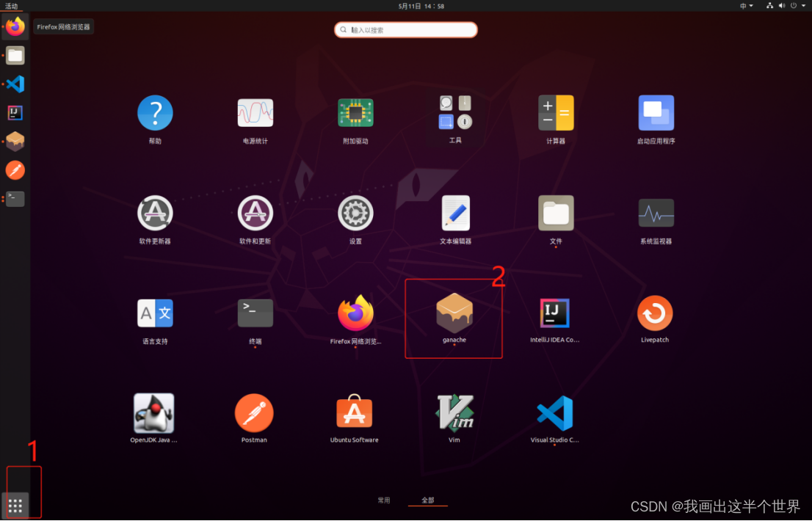Click the 输入以搜索 search field
Viewport: 812px width, 521px height.
[405, 30]
